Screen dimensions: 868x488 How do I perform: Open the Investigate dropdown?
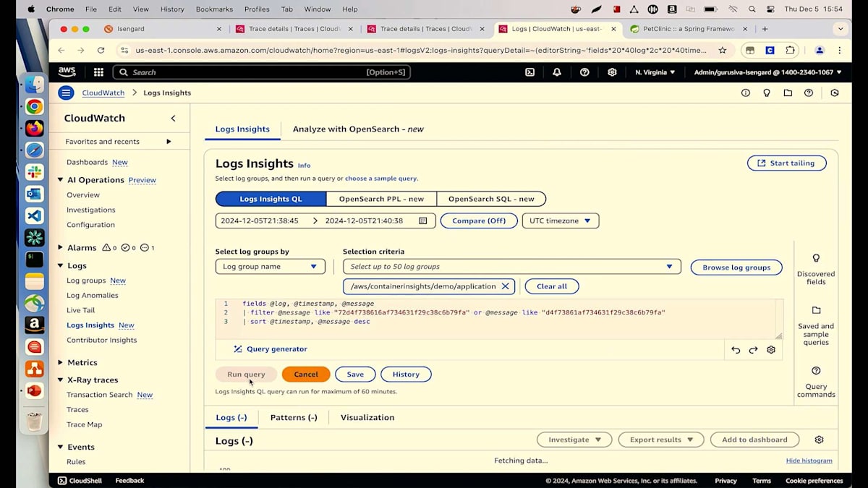click(x=574, y=440)
